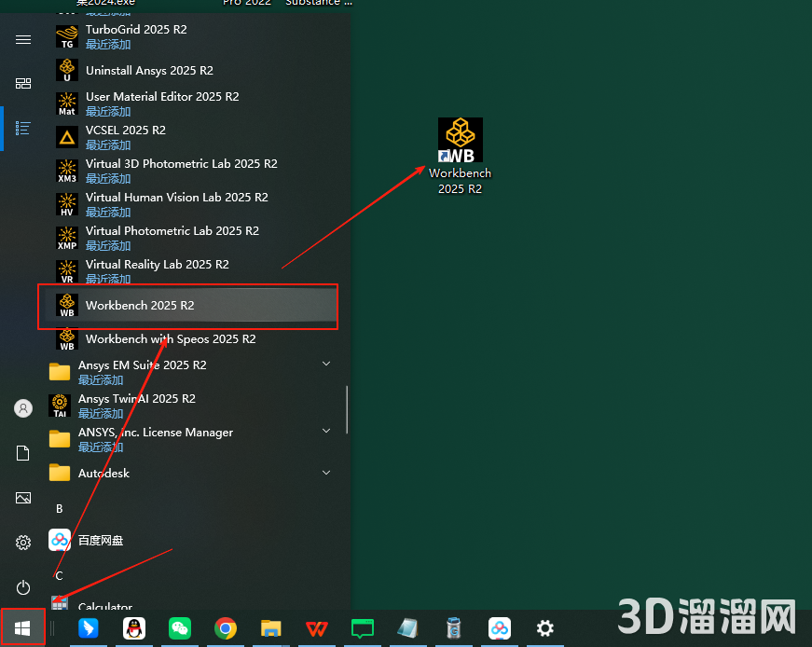
Task: Switch to all apps list view
Action: [x=23, y=128]
